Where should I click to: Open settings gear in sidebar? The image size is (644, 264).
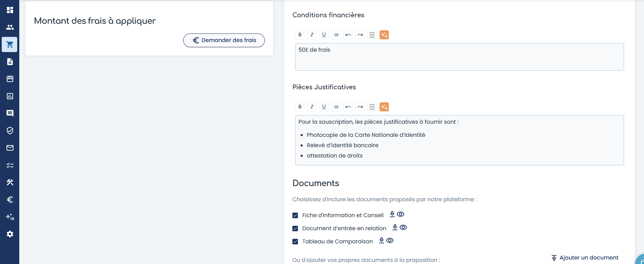tap(10, 234)
